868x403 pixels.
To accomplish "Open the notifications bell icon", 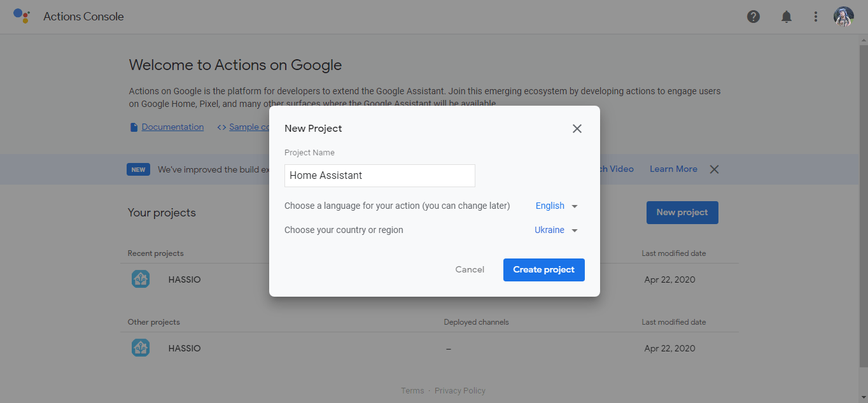I will 787,17.
